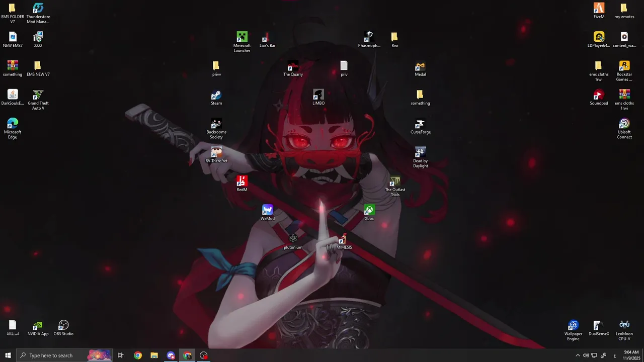Switch to the OBS recording taskbar icon

click(x=204, y=355)
